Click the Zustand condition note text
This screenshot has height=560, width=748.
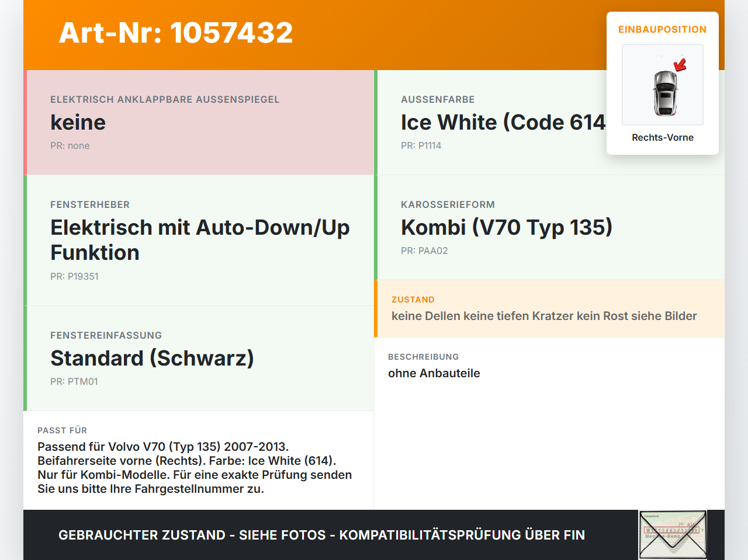coord(544,316)
